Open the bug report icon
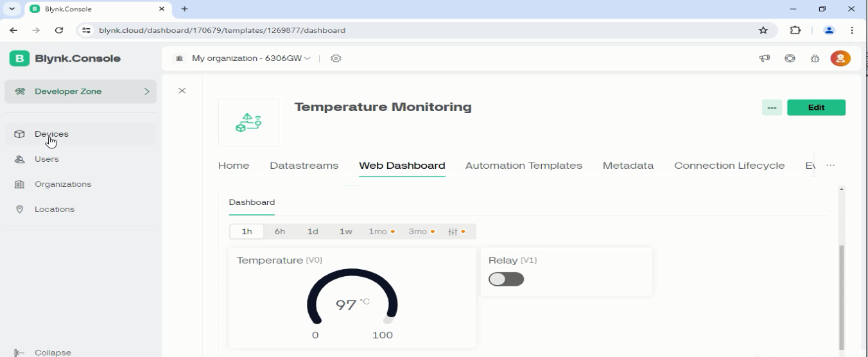This screenshot has width=868, height=357. click(815, 58)
